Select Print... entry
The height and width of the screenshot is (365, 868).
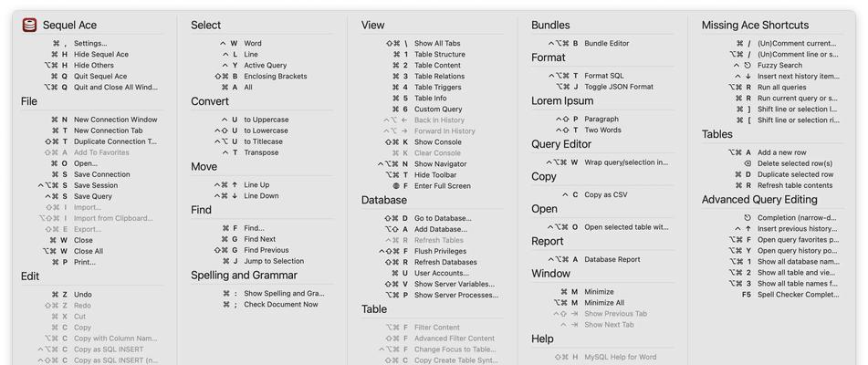(85, 262)
